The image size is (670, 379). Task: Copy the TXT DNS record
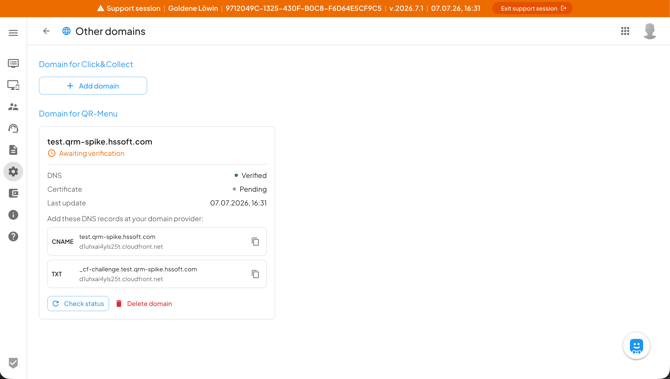[x=255, y=274]
